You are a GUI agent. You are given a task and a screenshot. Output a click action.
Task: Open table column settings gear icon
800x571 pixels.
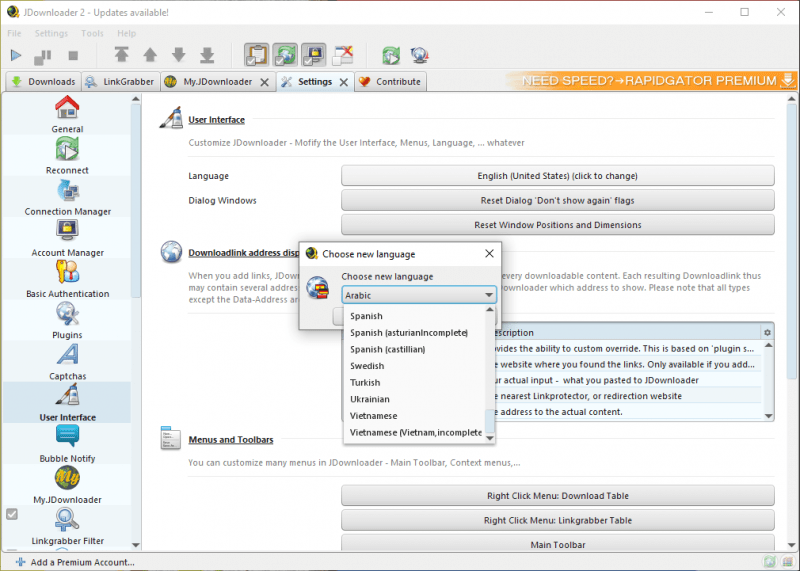[767, 333]
